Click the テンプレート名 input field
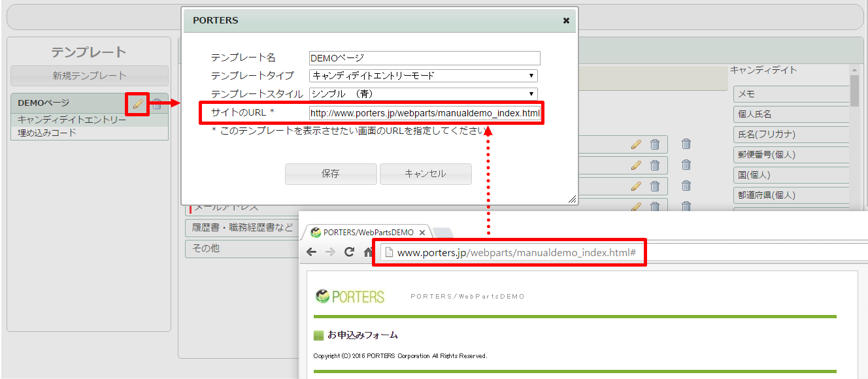 pyautogui.click(x=425, y=58)
